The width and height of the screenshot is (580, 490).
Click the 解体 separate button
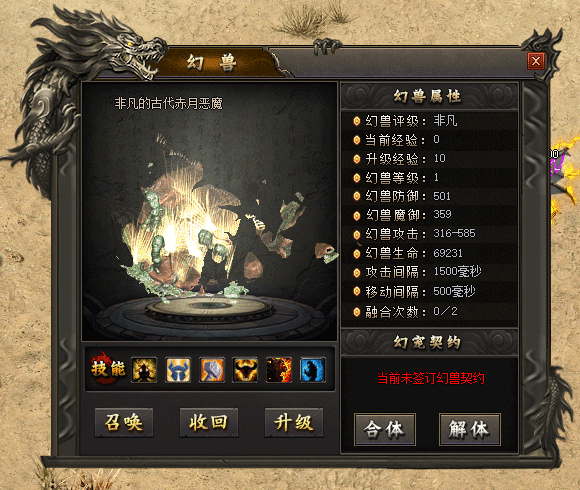point(469,429)
